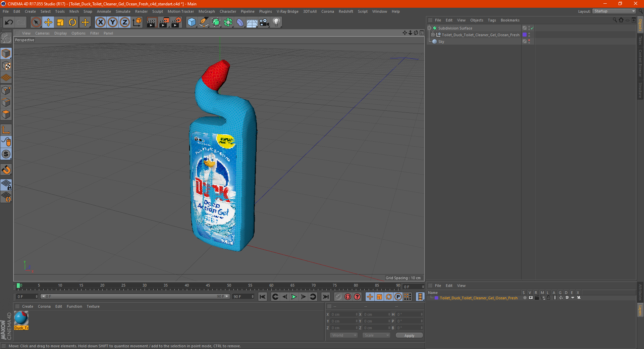Open the Mesh menu

(x=74, y=11)
